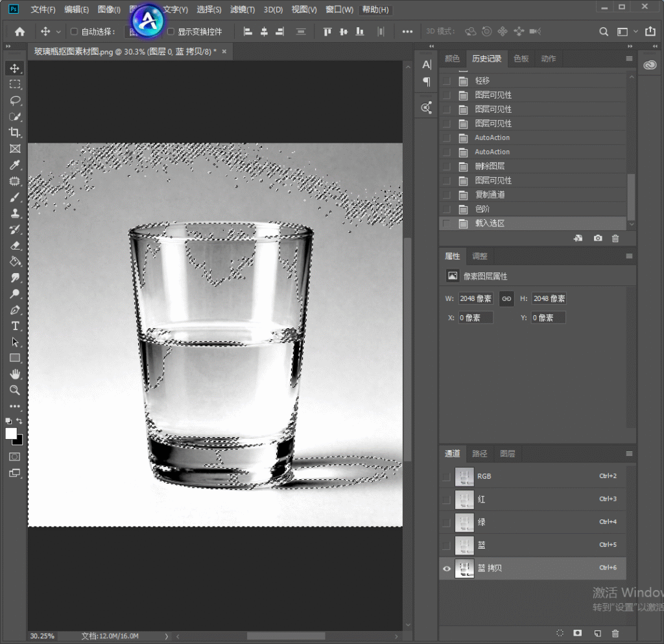
Task: Select the Frame tool
Action: (x=15, y=149)
